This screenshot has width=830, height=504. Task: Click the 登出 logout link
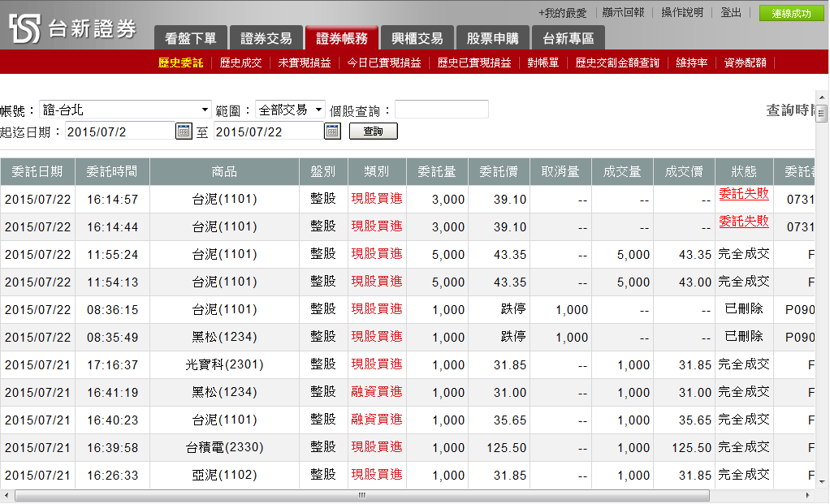click(x=731, y=13)
